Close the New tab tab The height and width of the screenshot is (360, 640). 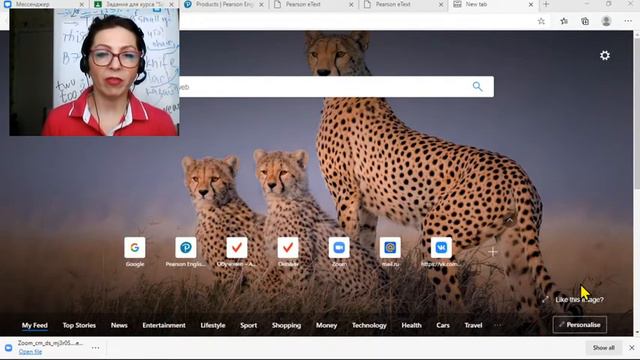[531, 4]
